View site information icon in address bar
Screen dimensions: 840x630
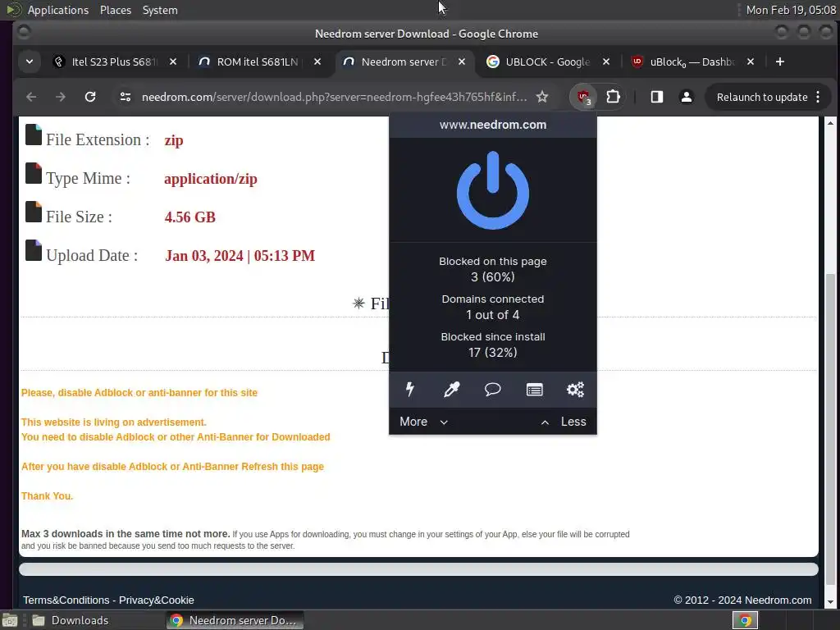126,97
